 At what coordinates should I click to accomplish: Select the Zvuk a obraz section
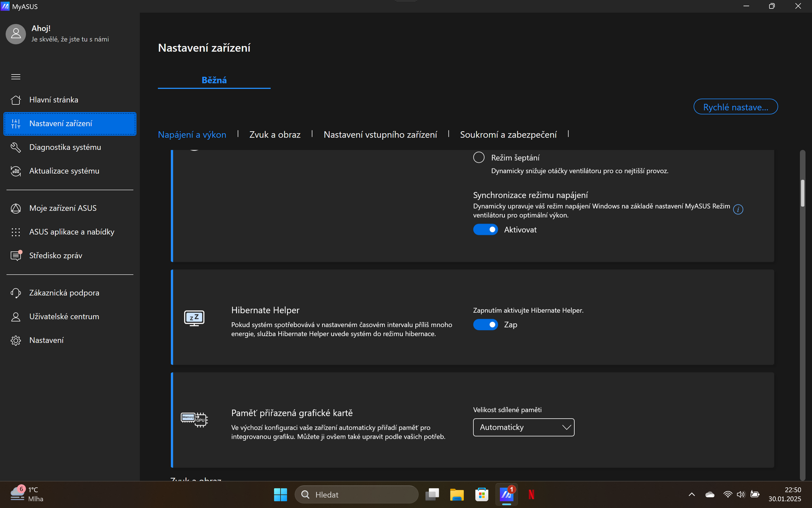click(275, 135)
